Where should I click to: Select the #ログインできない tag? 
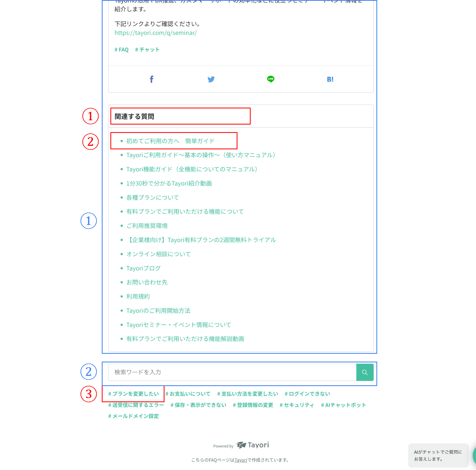coord(307,394)
